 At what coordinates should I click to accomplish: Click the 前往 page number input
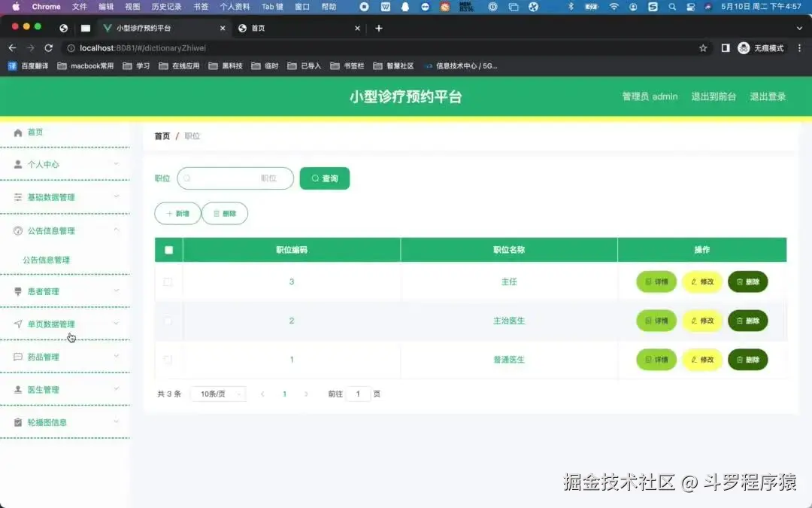coord(358,394)
